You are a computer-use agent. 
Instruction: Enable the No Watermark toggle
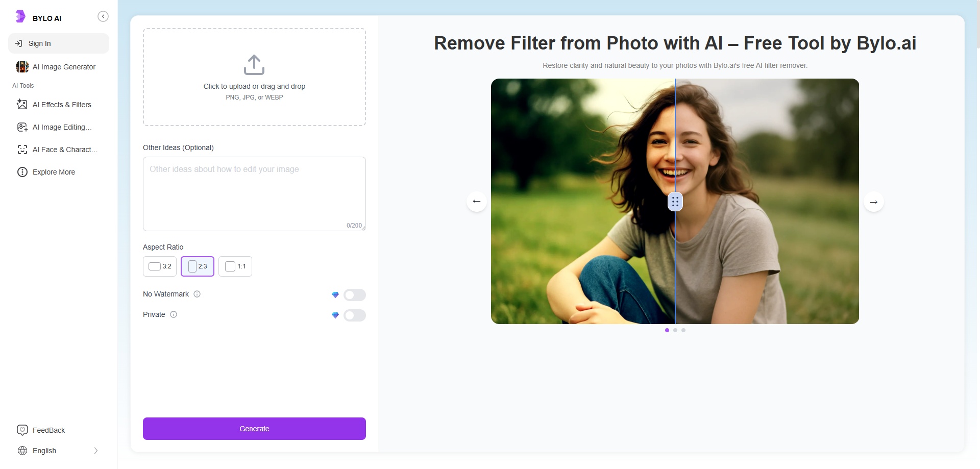(355, 295)
